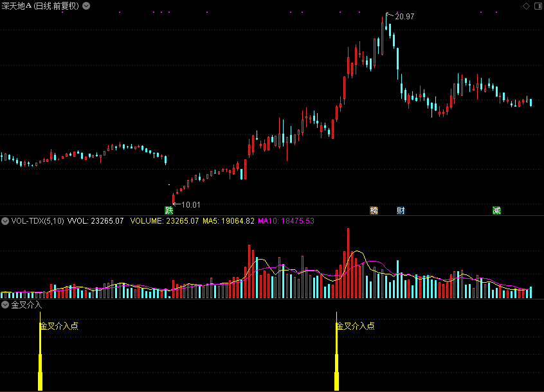Click the MA5: 19064.82 value
The width and height of the screenshot is (544, 392).
(x=229, y=221)
